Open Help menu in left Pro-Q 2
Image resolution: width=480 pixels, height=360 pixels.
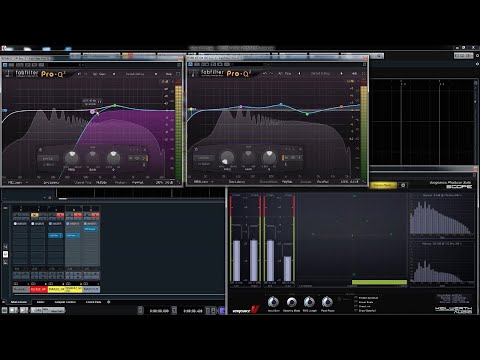(x=169, y=74)
